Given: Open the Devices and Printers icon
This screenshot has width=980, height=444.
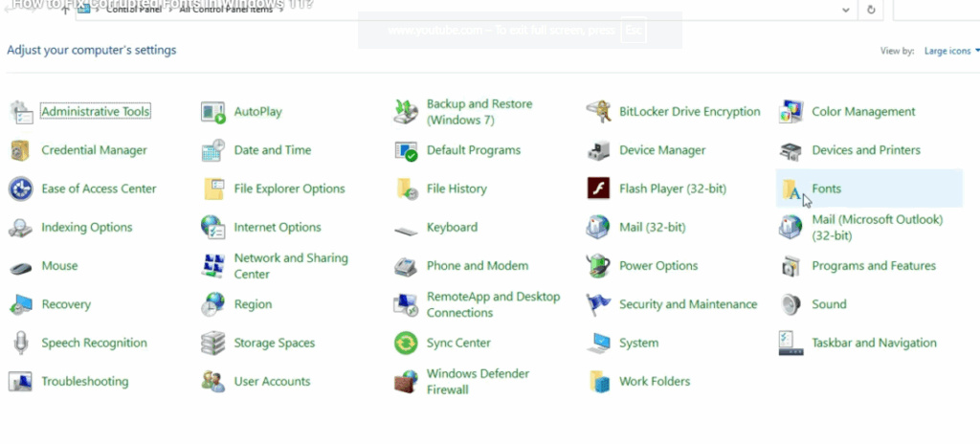Looking at the screenshot, I should tap(791, 150).
